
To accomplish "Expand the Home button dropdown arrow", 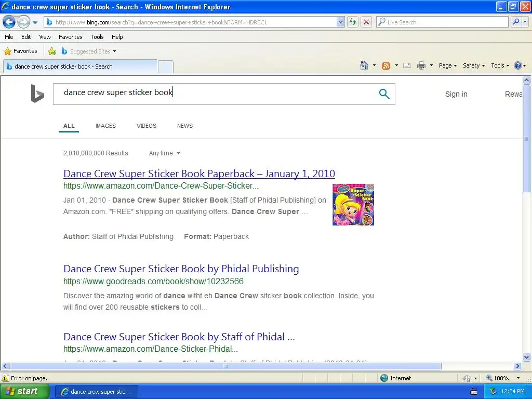I will pyautogui.click(x=374, y=65).
